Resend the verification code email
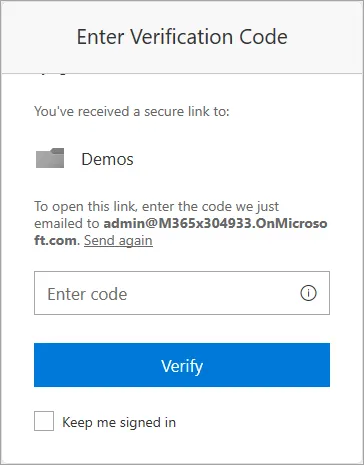The height and width of the screenshot is (465, 364). pyautogui.click(x=118, y=240)
